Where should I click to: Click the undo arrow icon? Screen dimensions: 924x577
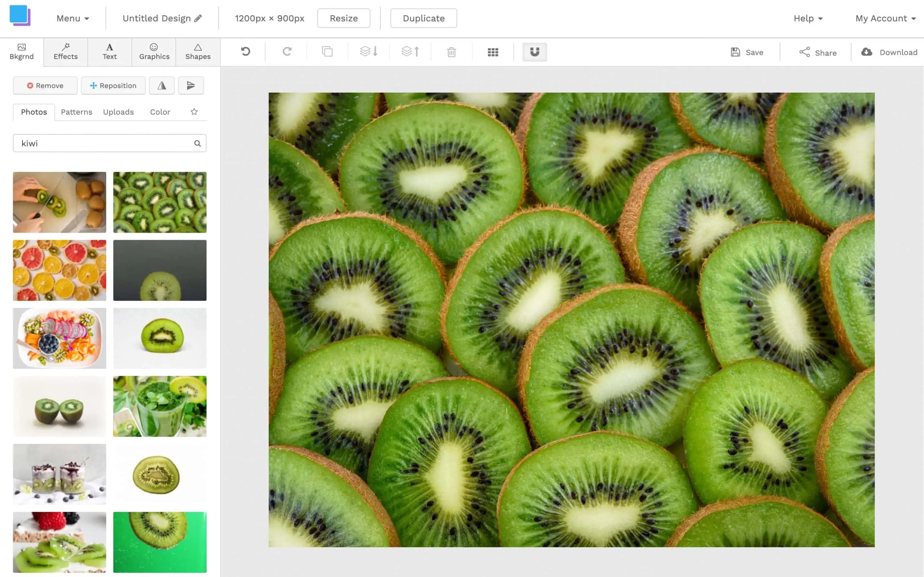point(245,52)
